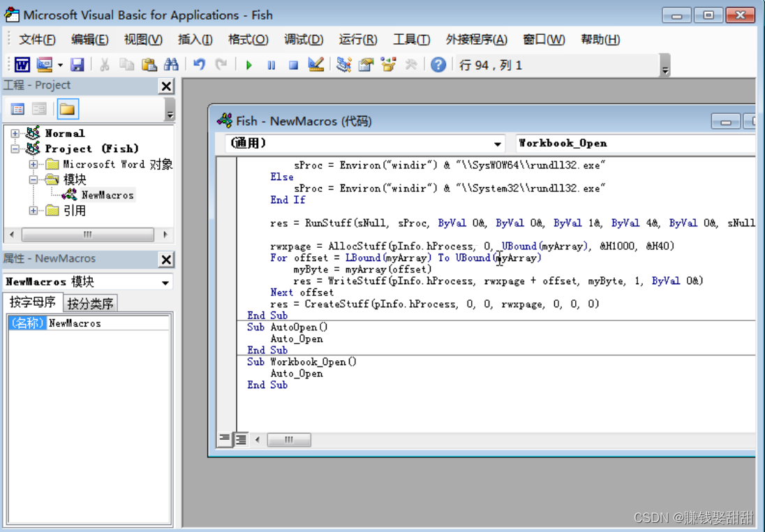Toggle Folders view in Project panel
This screenshot has height=532, width=765.
pos(67,109)
